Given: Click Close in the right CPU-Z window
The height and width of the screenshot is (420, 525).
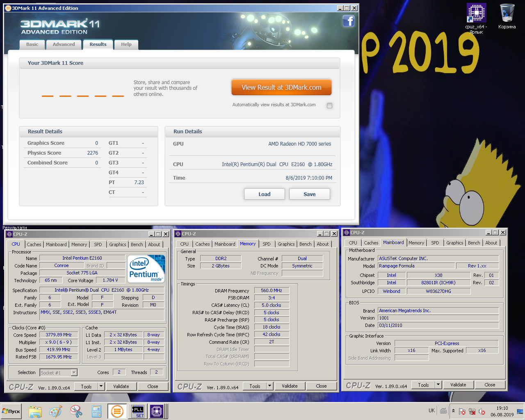Looking at the screenshot, I should click(490, 385).
